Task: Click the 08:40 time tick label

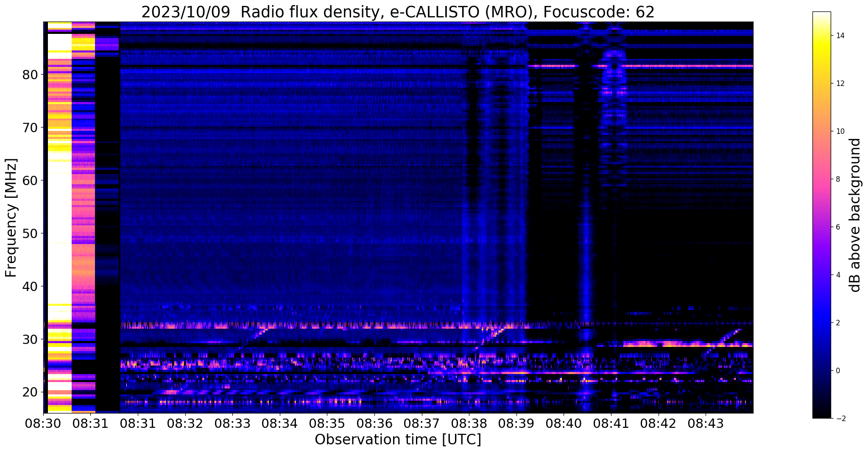Action: (x=564, y=424)
